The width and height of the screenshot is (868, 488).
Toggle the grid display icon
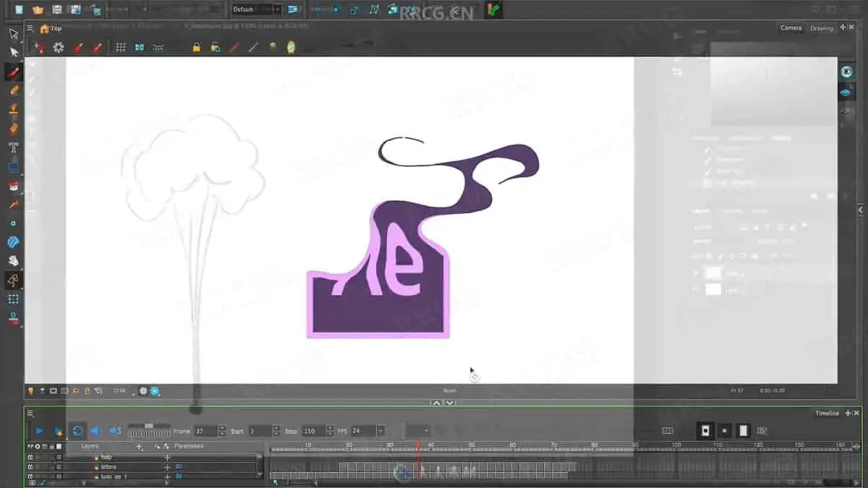pos(121,47)
